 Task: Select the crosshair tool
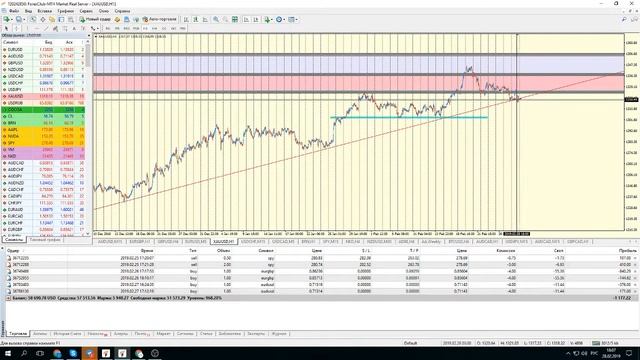point(16,28)
